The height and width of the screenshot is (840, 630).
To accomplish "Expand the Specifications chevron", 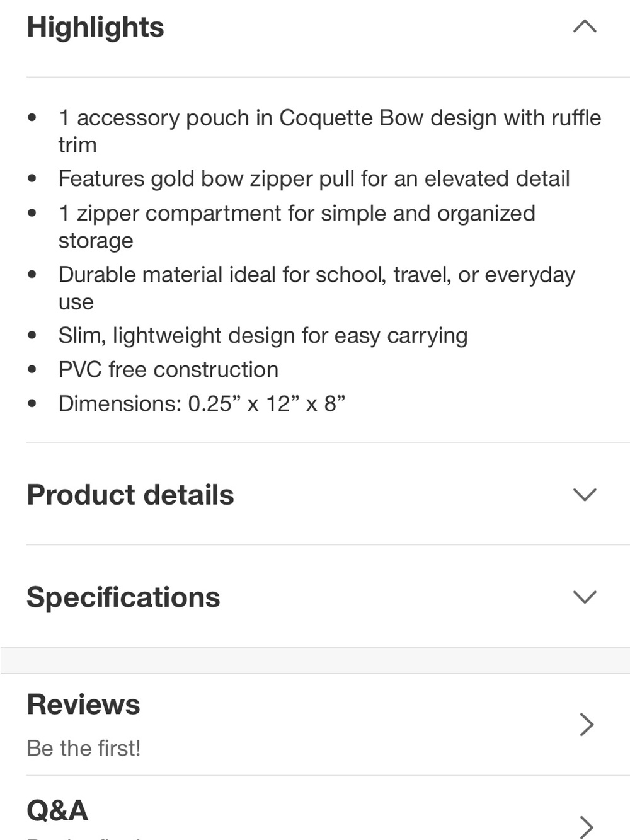I will coord(585,597).
